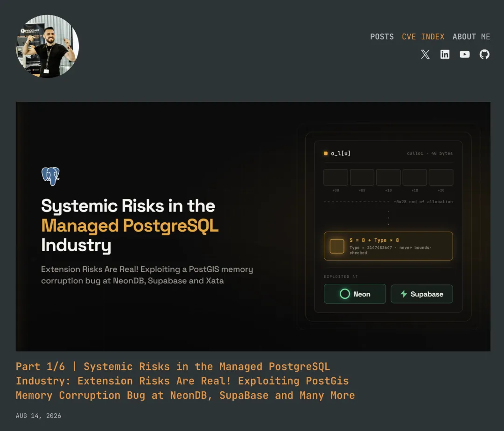Click the first memory cell labeled +00
504x431 pixels.
[x=336, y=177]
